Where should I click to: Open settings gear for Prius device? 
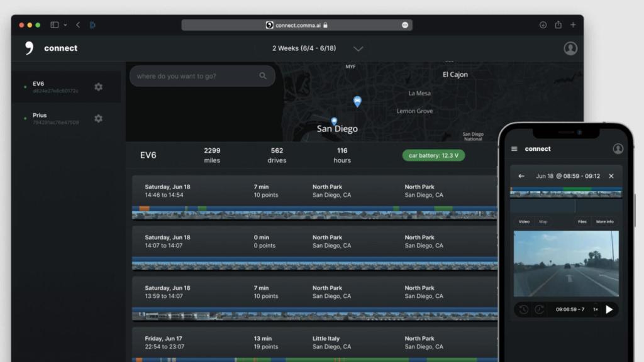pyautogui.click(x=98, y=118)
